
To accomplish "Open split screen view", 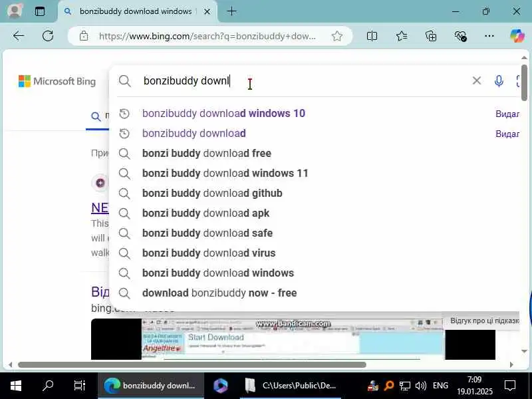I will (372, 36).
